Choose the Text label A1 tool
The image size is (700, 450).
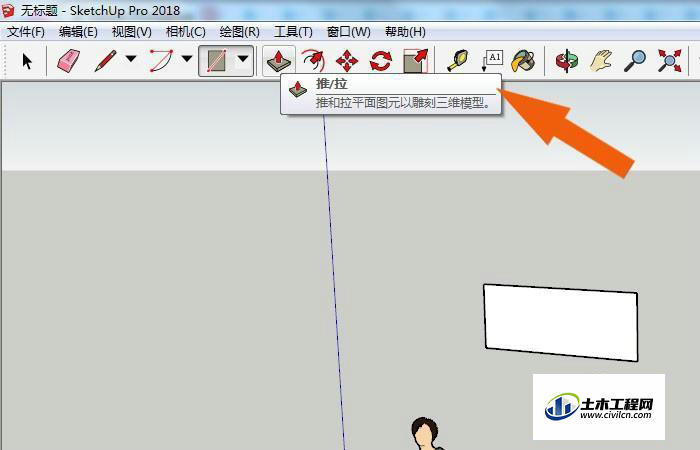pos(492,61)
